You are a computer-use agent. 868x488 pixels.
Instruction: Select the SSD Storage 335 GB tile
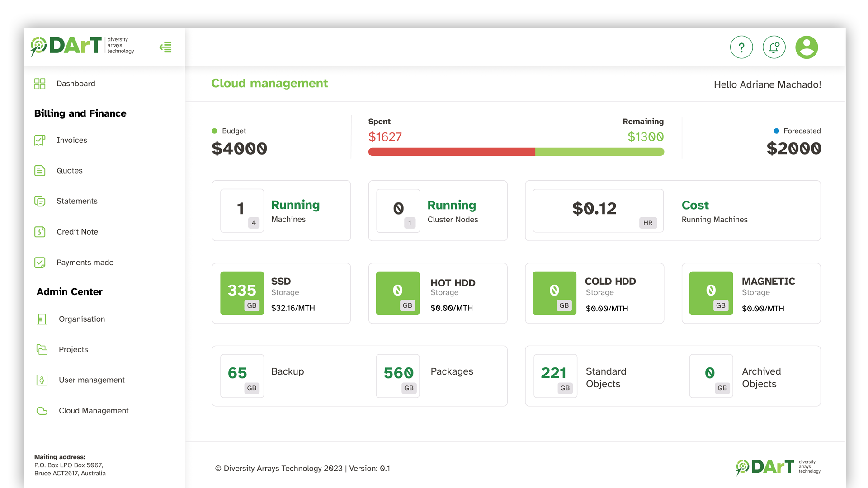point(242,293)
